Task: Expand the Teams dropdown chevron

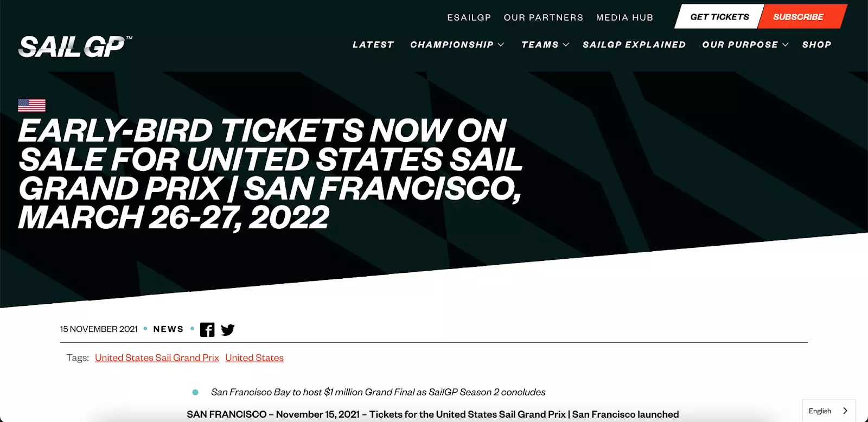Action: [566, 44]
